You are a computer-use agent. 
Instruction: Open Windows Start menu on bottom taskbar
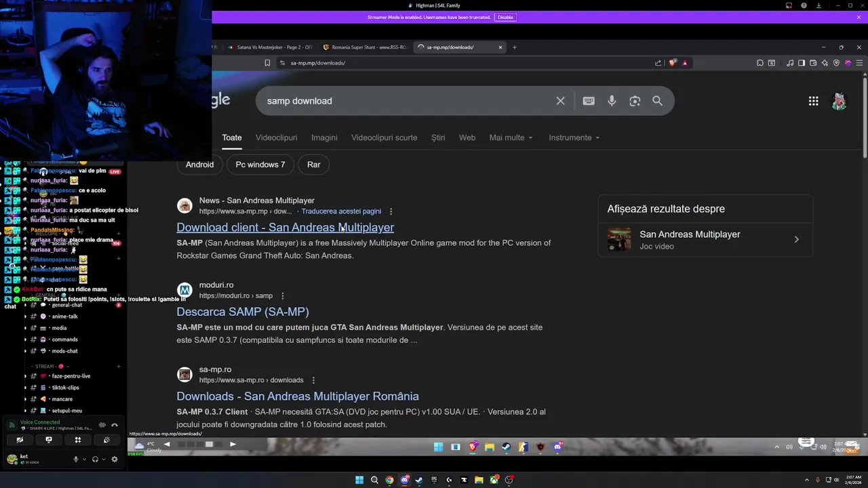click(359, 480)
